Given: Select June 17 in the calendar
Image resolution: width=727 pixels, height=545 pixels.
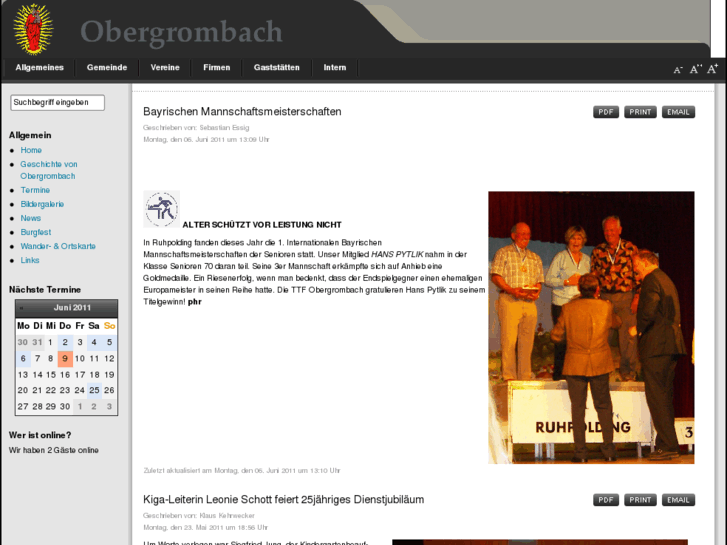Looking at the screenshot, I should point(80,375).
